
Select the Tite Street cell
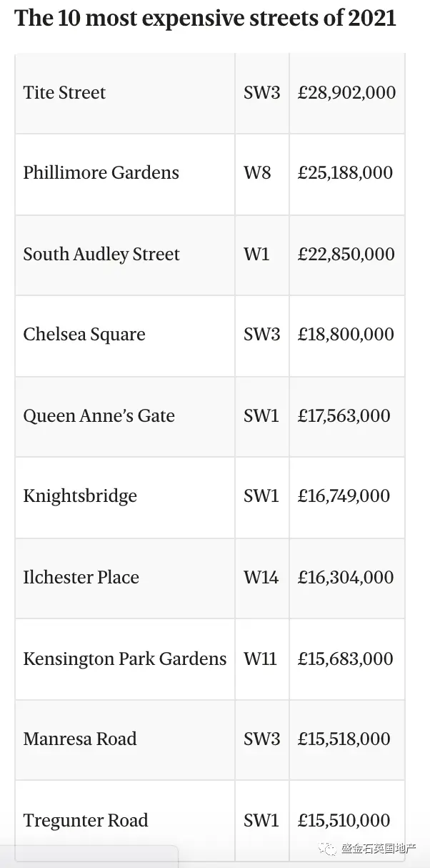(x=125, y=93)
